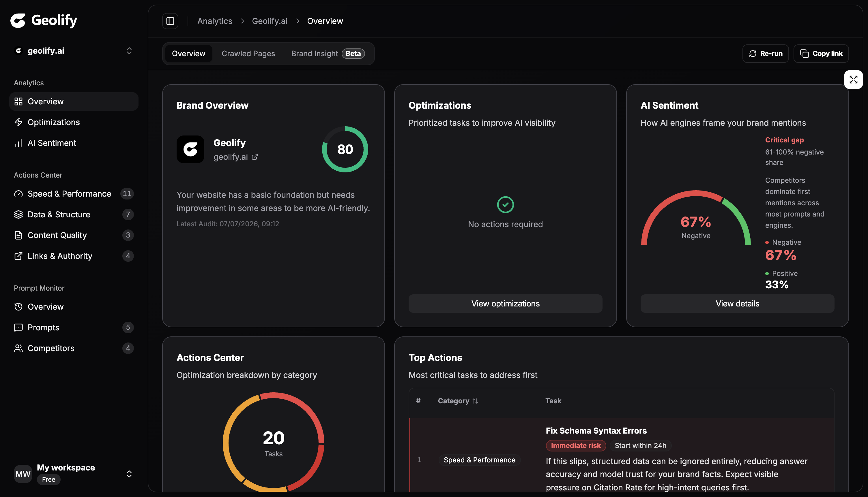This screenshot has width=868, height=497.
Task: Click the small geolify.ai site favicon
Action: tap(18, 51)
